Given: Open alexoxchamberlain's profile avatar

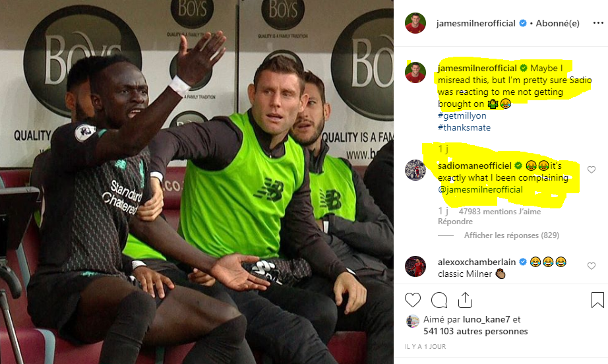Looking at the screenshot, I should 415,266.
